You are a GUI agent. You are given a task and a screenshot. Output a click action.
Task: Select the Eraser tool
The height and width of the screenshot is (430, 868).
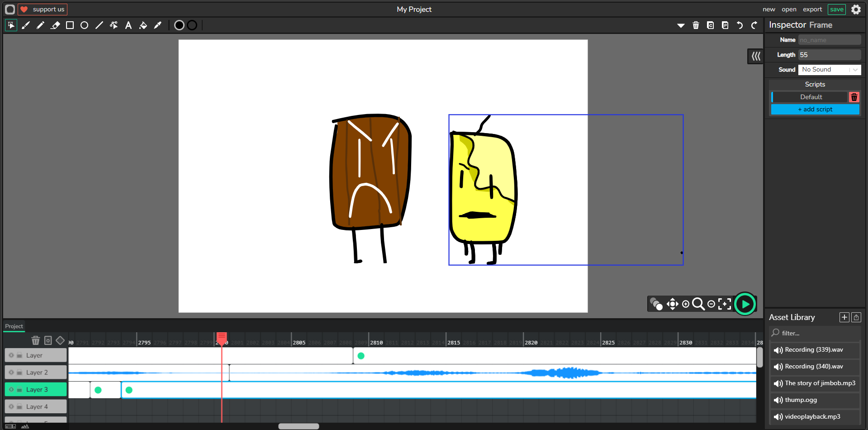click(55, 25)
